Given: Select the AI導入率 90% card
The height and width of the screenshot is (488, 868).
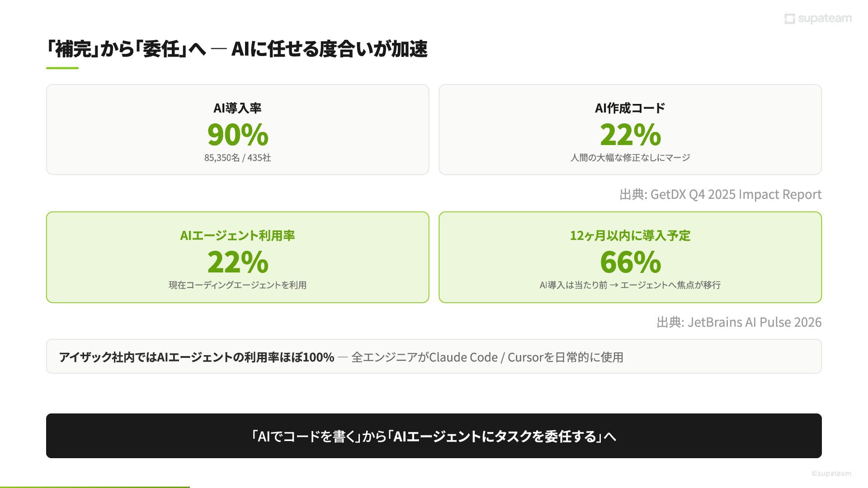Looking at the screenshot, I should (x=237, y=129).
